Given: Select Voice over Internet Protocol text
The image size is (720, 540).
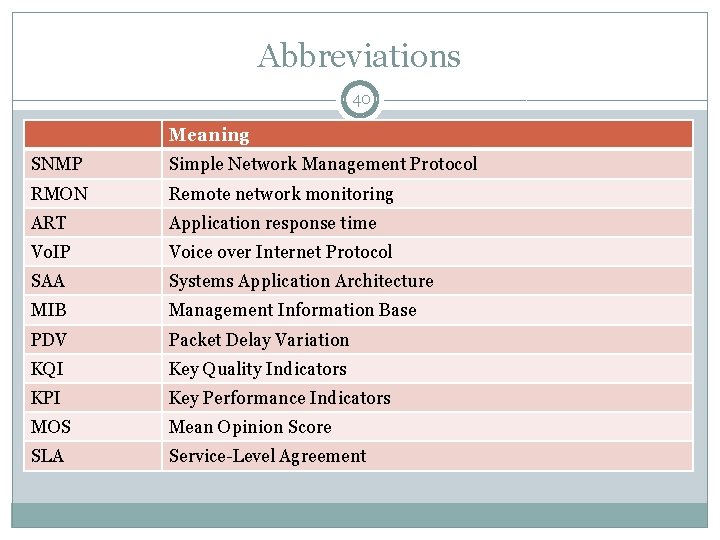Looking at the screenshot, I should (x=280, y=252).
